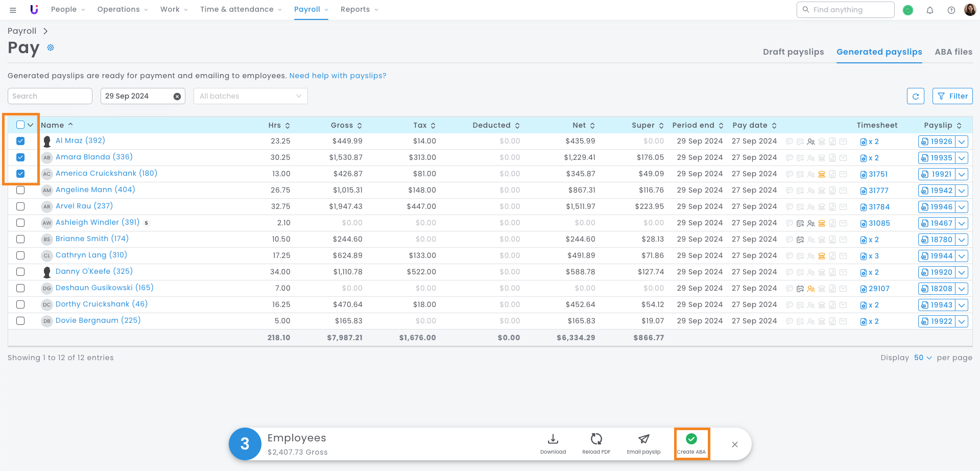Click the Filter button

click(x=952, y=96)
